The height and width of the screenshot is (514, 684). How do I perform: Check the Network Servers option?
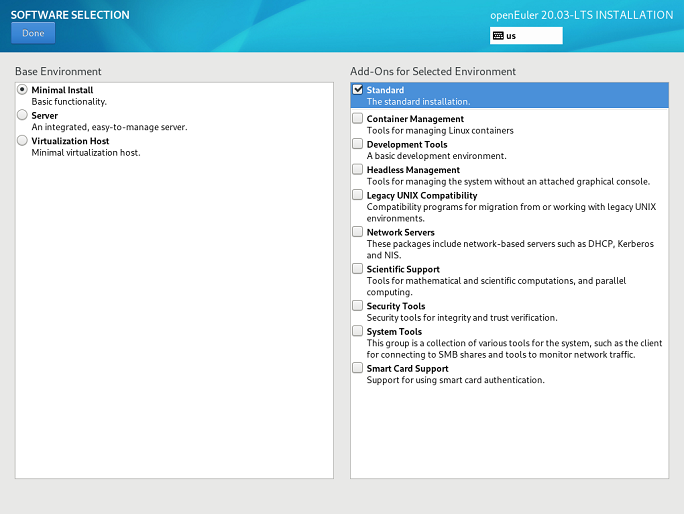click(x=358, y=232)
